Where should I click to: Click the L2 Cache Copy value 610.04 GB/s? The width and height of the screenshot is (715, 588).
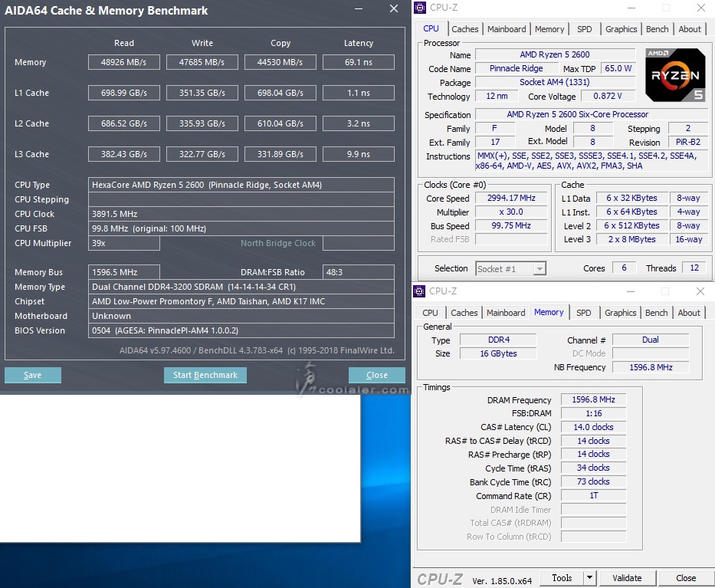(x=280, y=123)
